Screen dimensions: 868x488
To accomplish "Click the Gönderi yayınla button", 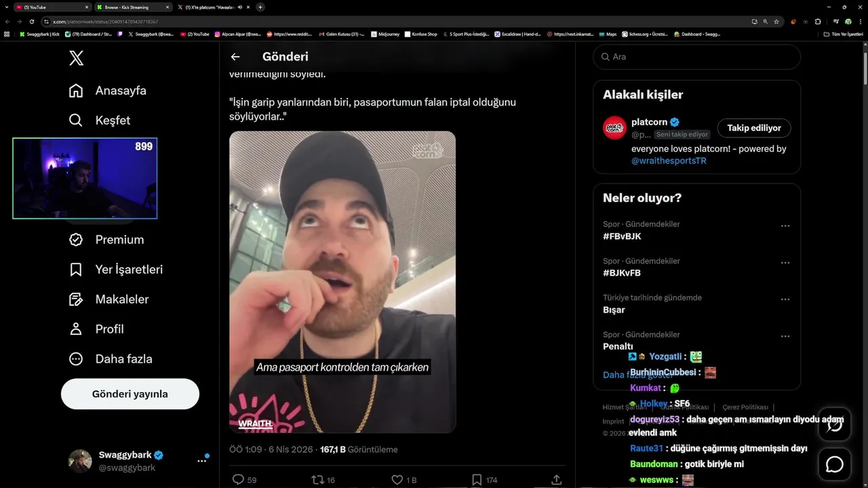I will click(x=130, y=394).
